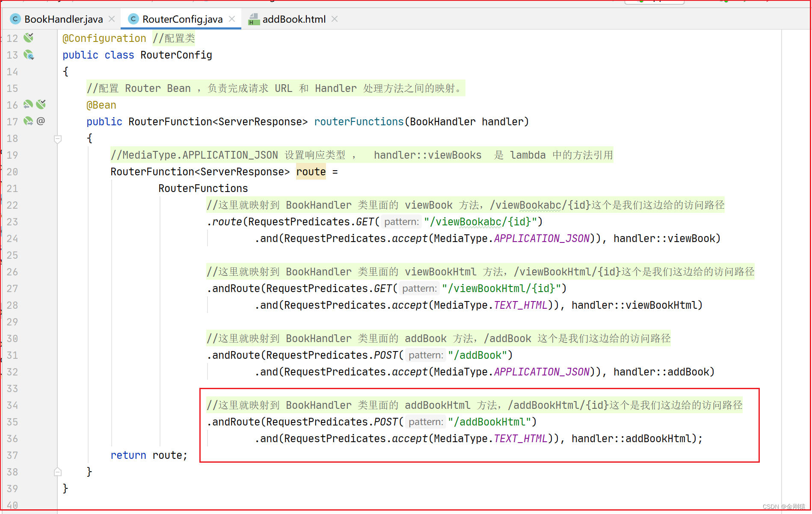Close the addBook.html tab

click(x=335, y=19)
